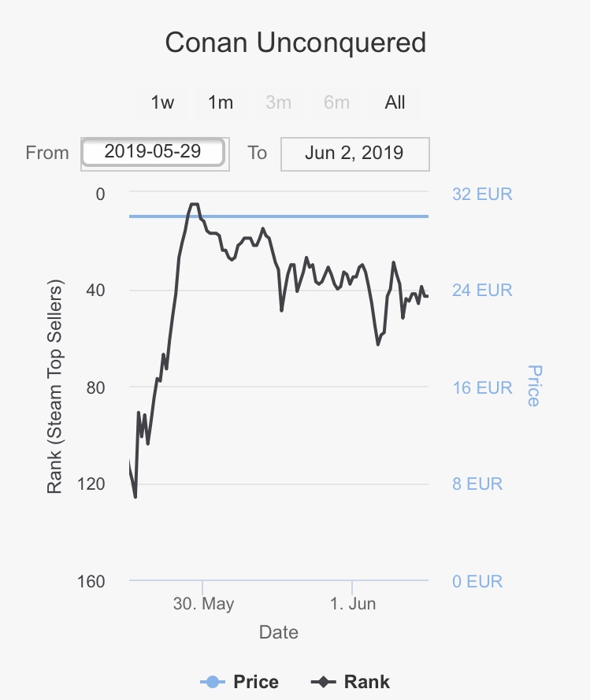Image resolution: width=590 pixels, height=700 pixels.
Task: Click the Rank (Steam Top Sellers) axis title
Action: (54, 386)
